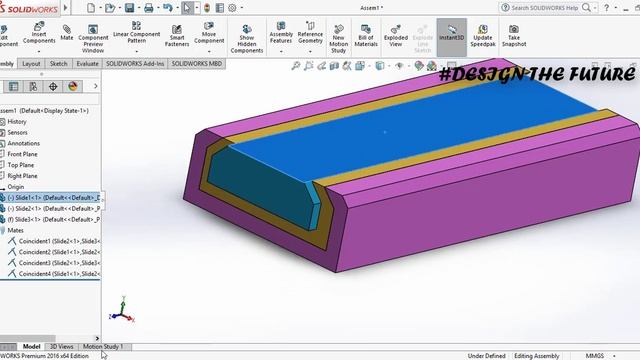The image size is (640, 360).
Task: Select Coincident1 mate in tree
Action: click(54, 241)
